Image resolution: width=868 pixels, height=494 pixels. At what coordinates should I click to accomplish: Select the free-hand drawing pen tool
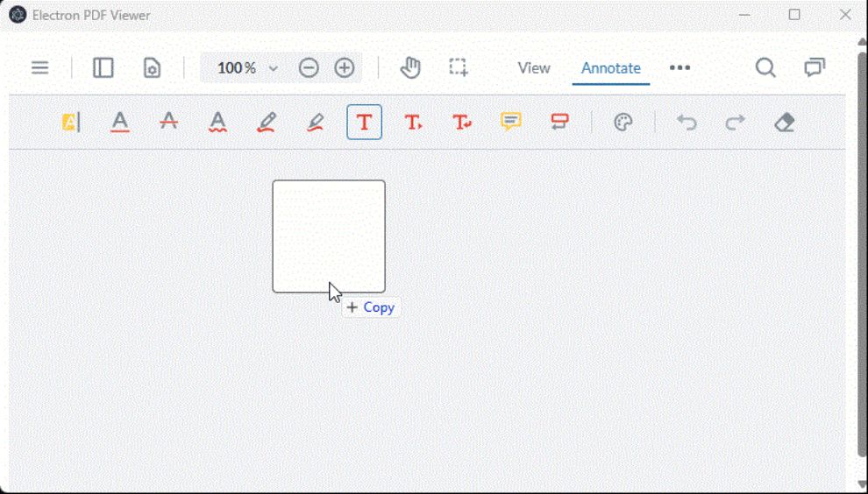click(267, 122)
